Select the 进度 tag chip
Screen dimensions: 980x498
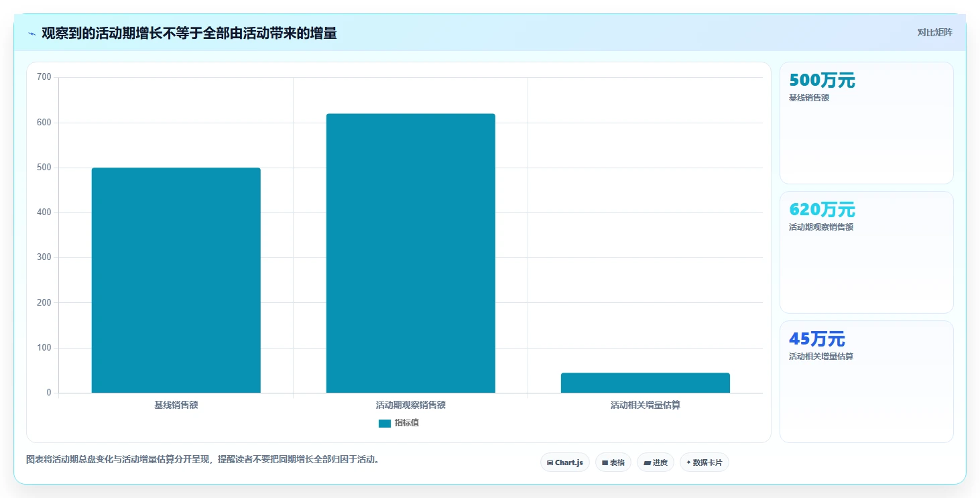(656, 462)
